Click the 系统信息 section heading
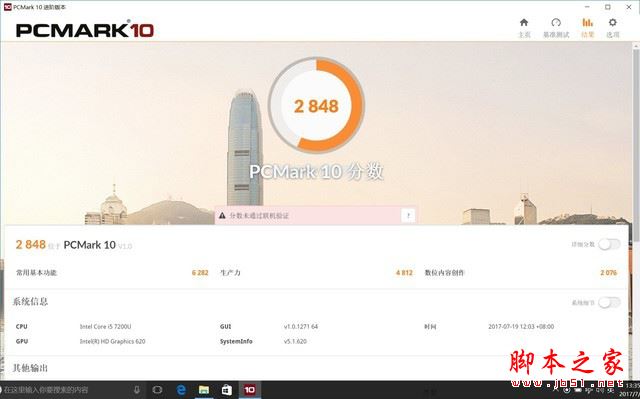640x399 pixels. coord(30,301)
